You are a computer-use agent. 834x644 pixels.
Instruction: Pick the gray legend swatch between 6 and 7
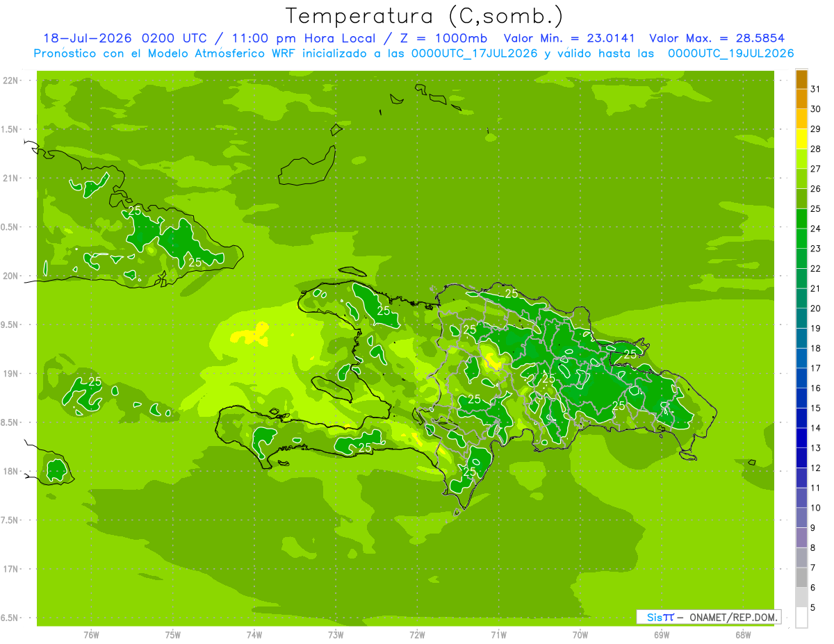click(x=801, y=577)
